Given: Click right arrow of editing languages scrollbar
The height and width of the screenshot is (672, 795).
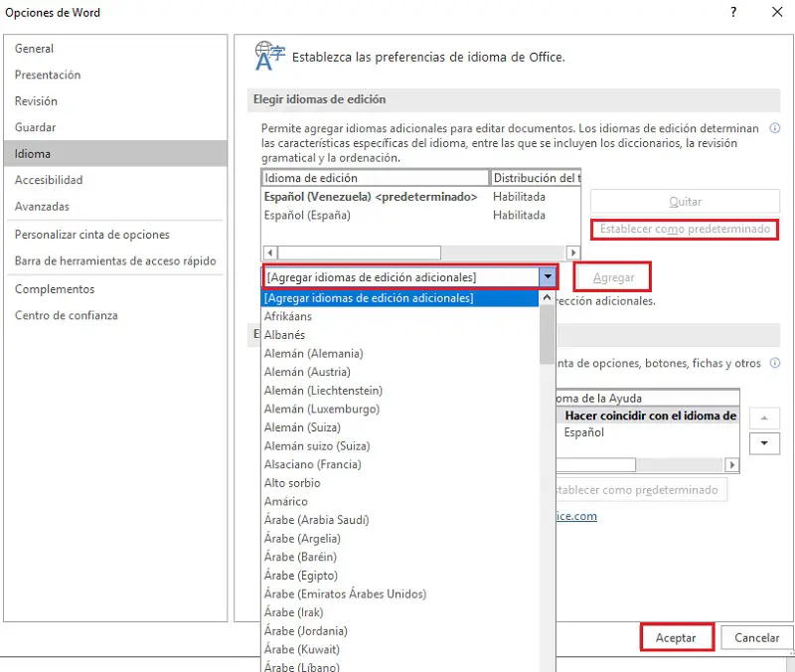Looking at the screenshot, I should pyautogui.click(x=573, y=252).
